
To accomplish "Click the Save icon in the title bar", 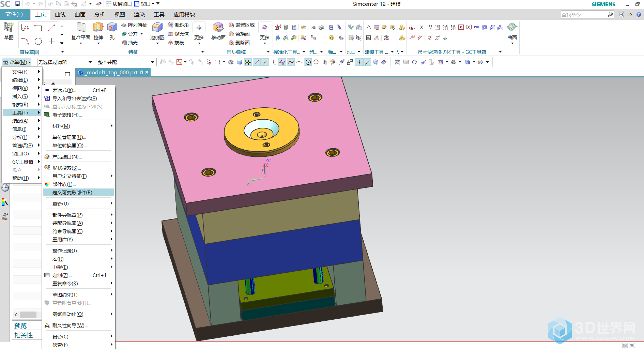I will click(x=18, y=4).
